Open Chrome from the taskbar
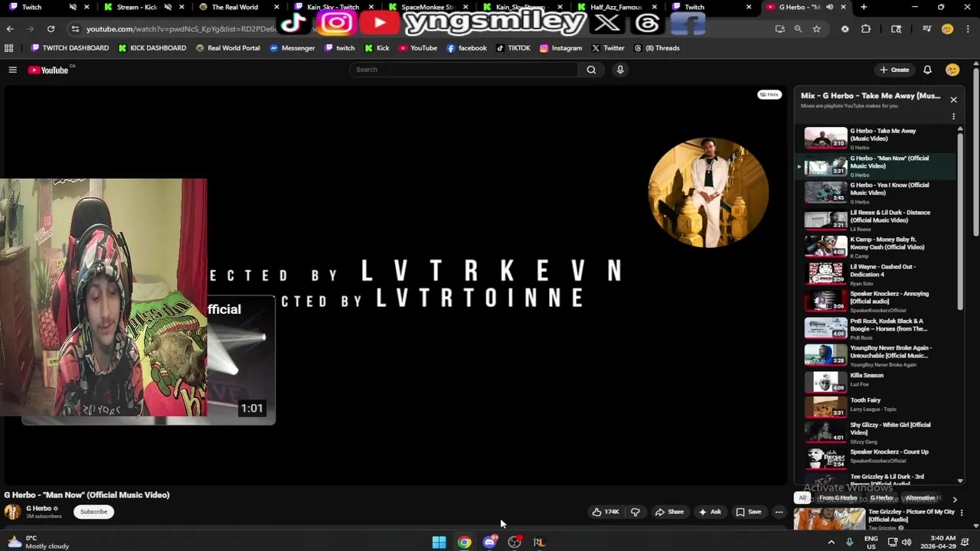This screenshot has height=551, width=980. [464, 543]
